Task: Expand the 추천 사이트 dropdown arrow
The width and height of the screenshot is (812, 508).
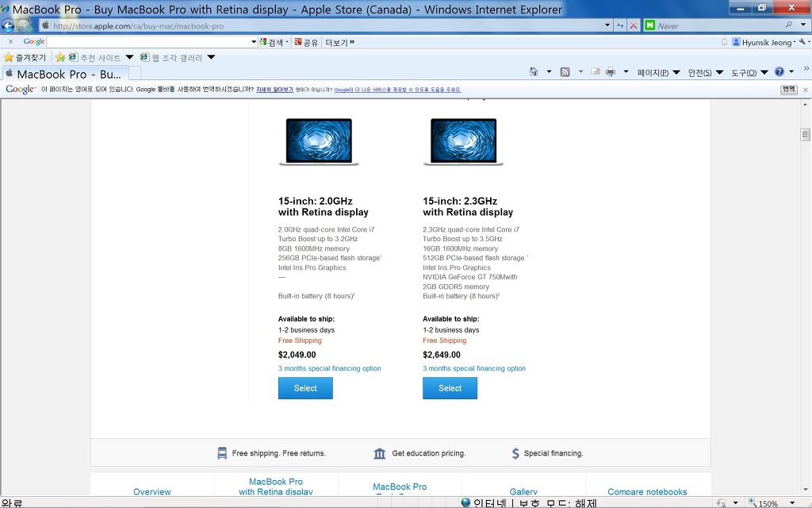Action: click(x=129, y=57)
